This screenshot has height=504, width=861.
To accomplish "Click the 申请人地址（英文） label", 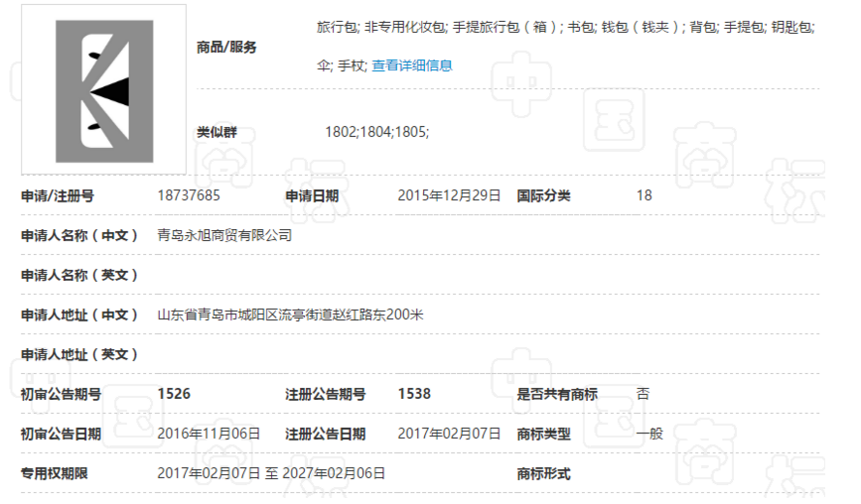I will pos(79,355).
